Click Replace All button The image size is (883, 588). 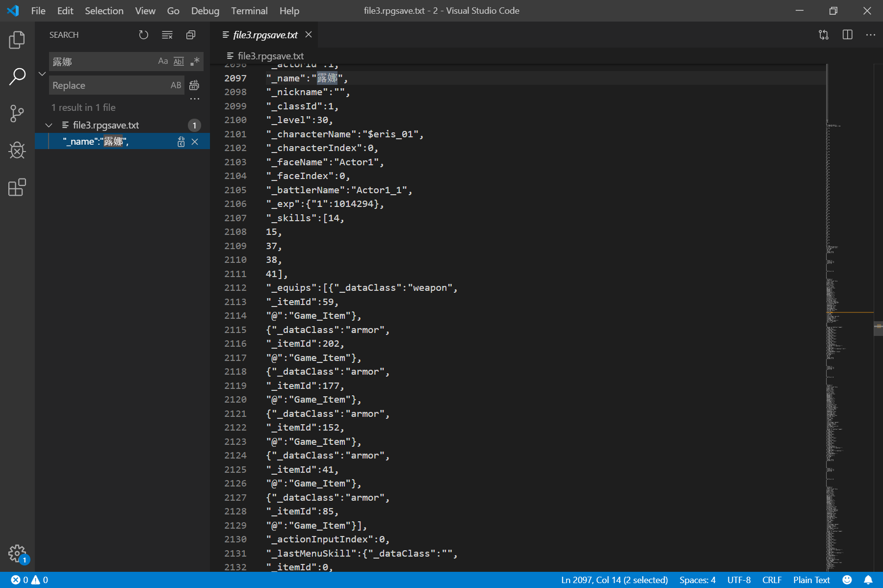194,85
